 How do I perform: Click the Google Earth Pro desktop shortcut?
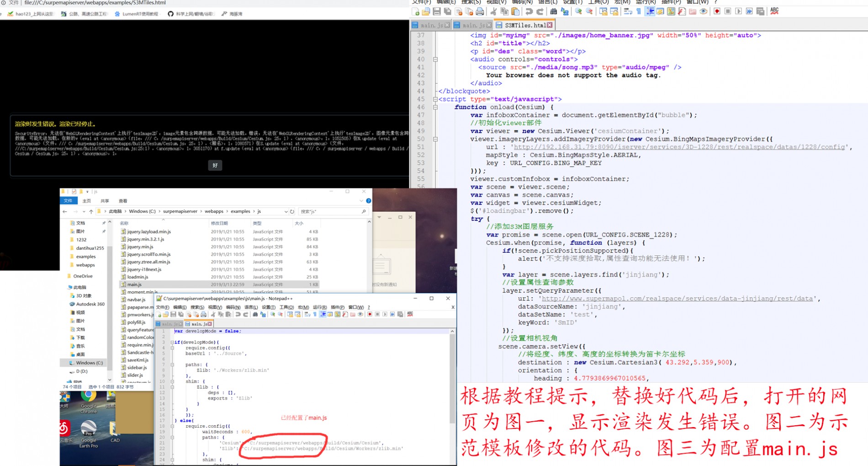pos(89,434)
